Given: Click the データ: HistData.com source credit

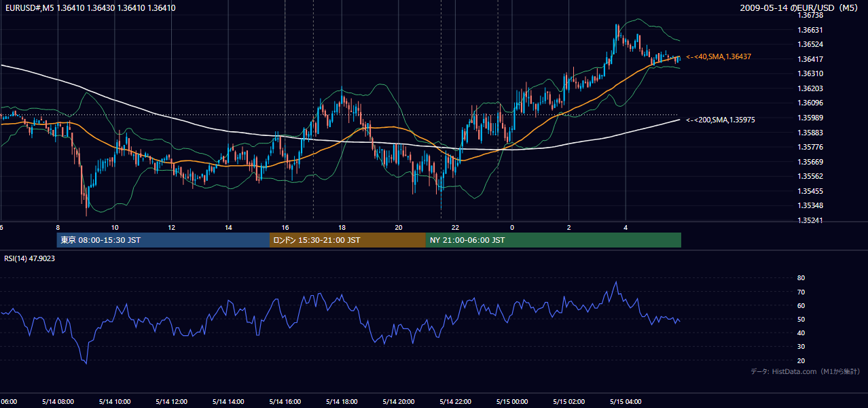Looking at the screenshot, I should click(x=806, y=371).
